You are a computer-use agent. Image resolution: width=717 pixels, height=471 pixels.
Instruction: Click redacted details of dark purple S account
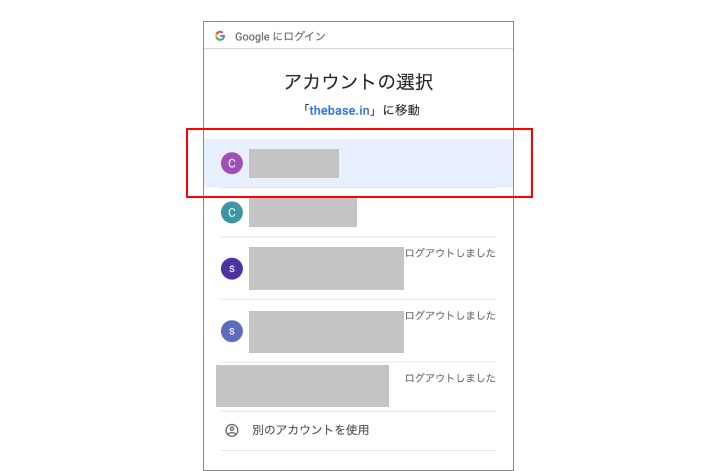point(326,268)
